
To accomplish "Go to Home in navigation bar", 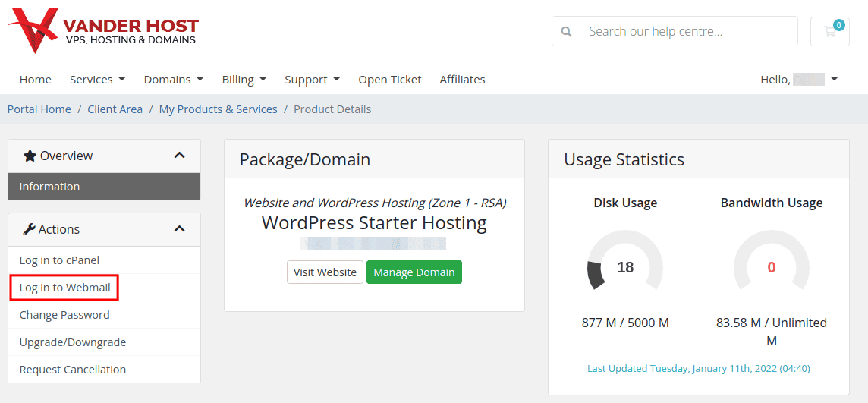I will click(x=36, y=80).
